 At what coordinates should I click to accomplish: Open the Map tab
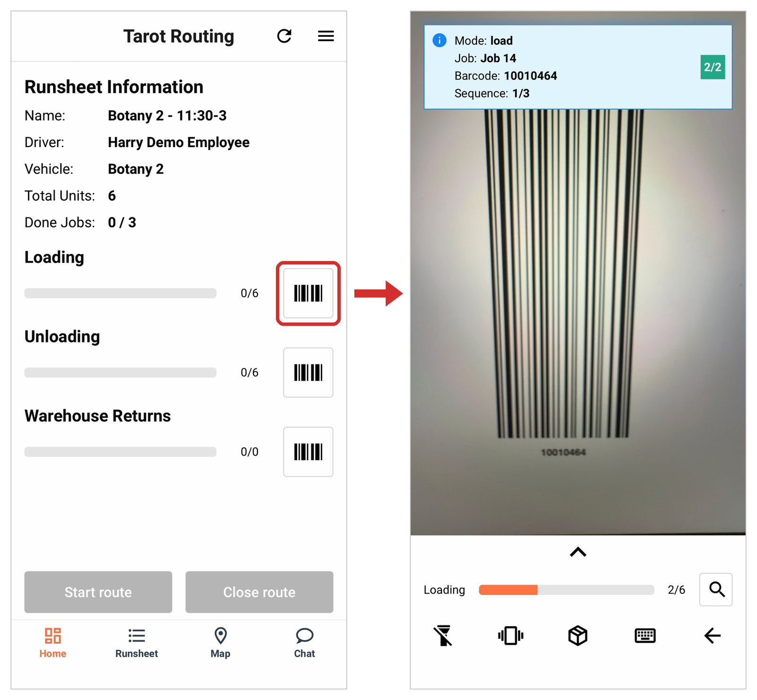(220, 643)
